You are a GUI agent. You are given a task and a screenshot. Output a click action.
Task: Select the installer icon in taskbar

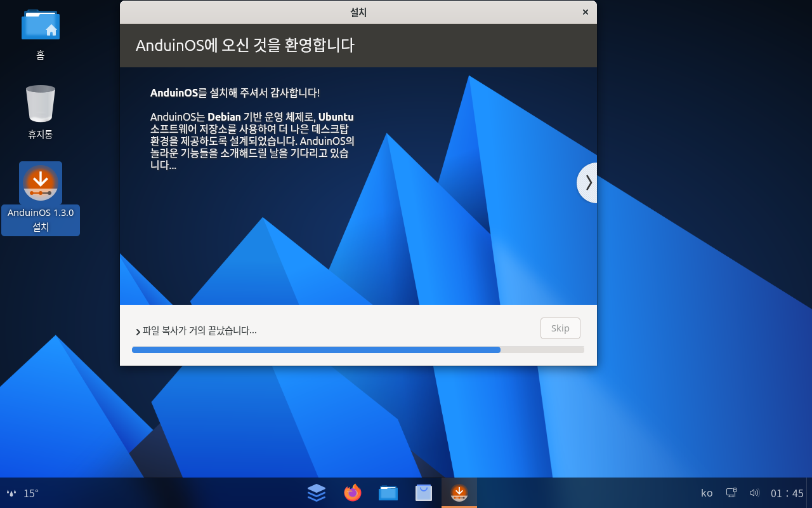[x=459, y=493]
